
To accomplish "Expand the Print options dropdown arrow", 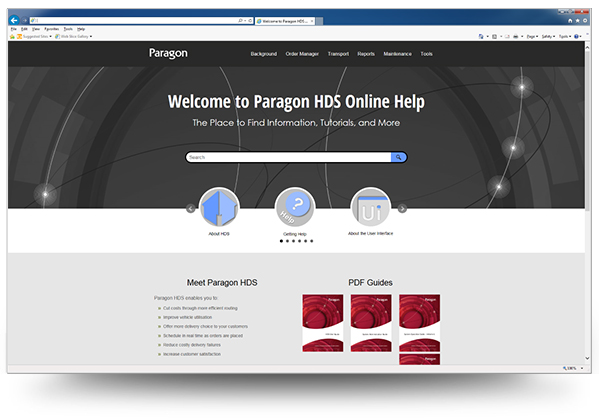I will click(522, 36).
